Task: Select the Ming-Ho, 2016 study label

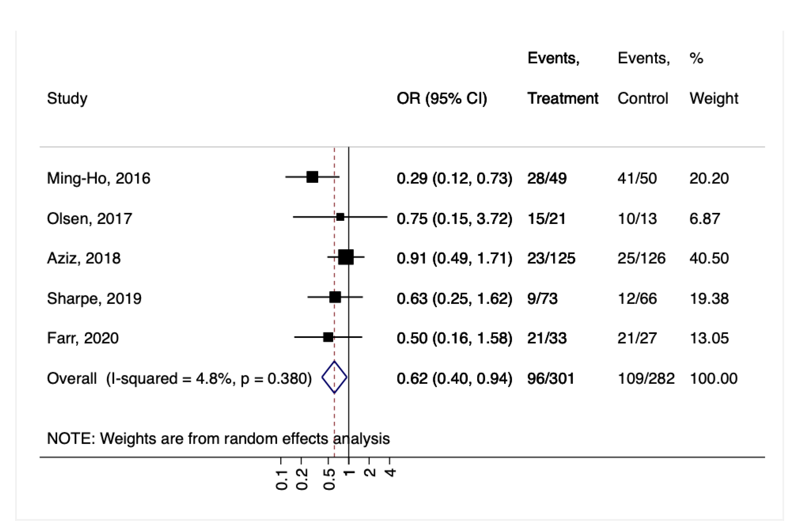Action: pyautogui.click(x=98, y=178)
